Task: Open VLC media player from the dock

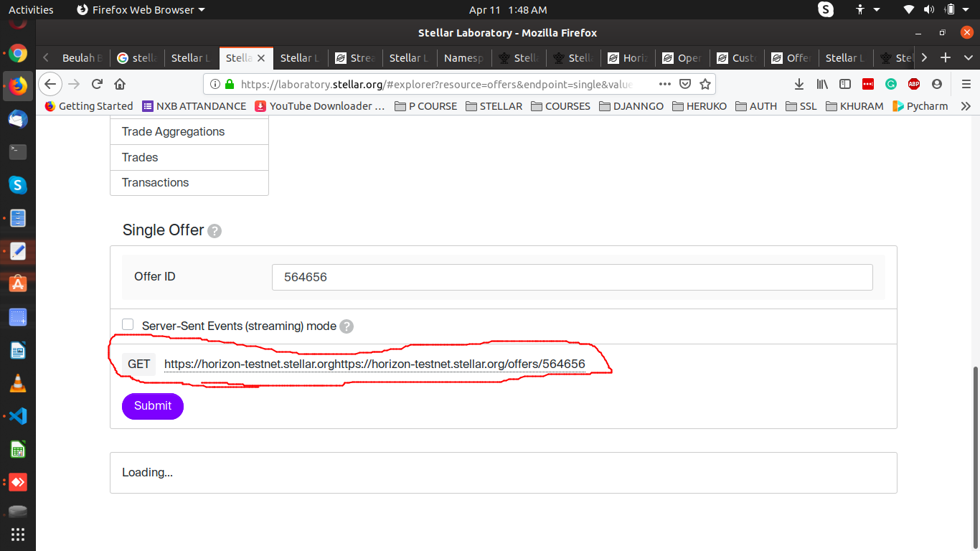Action: 17,382
